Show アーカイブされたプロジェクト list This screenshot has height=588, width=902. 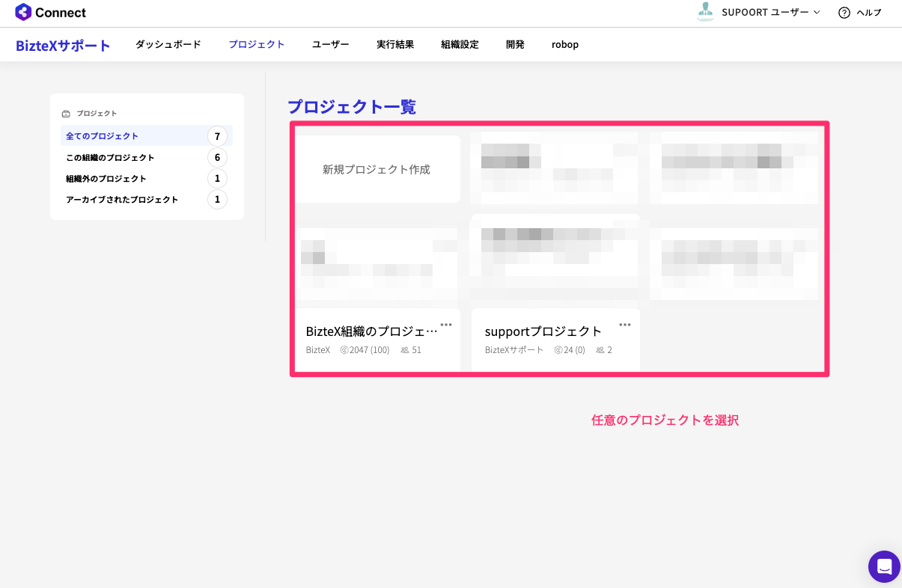147,199
